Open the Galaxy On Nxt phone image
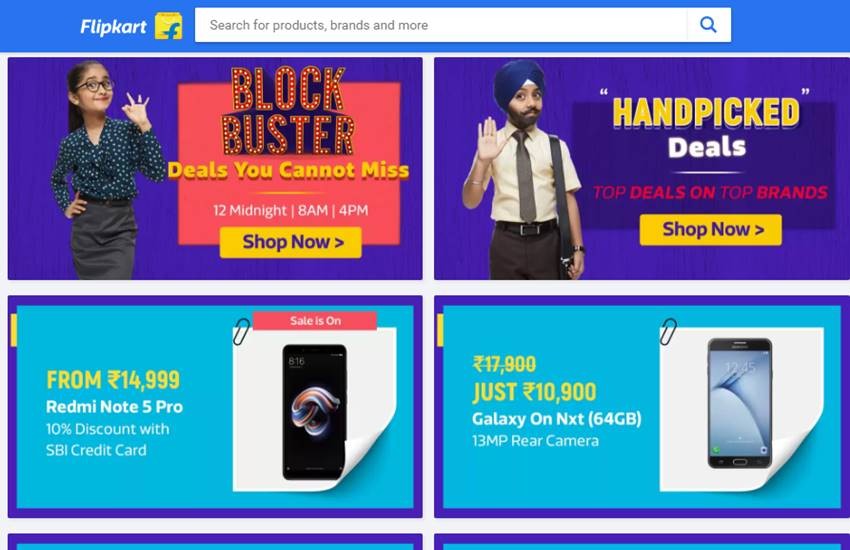 click(740, 404)
